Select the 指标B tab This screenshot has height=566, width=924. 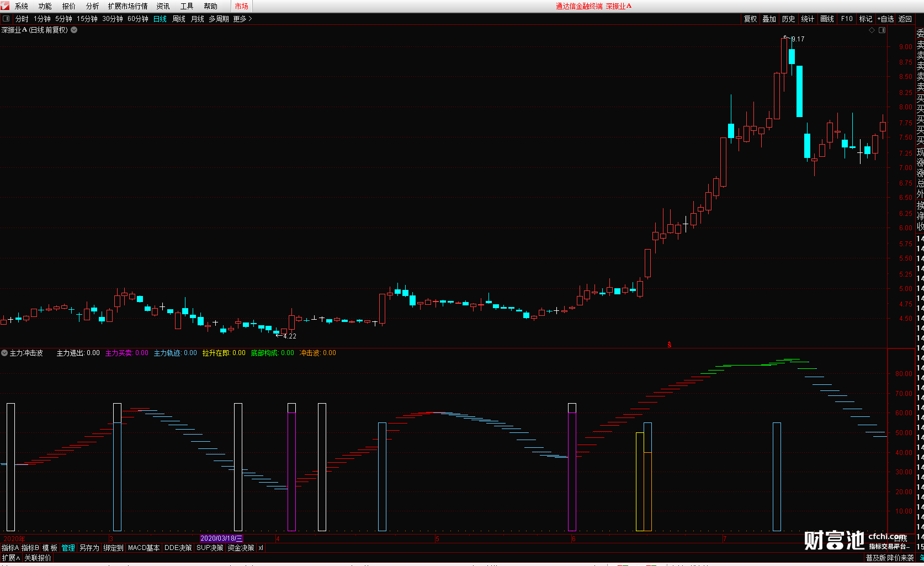(x=30, y=548)
